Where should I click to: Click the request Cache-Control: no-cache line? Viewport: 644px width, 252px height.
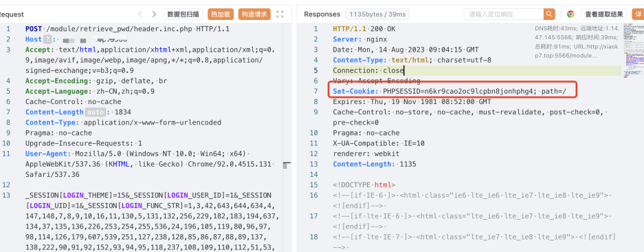point(74,102)
